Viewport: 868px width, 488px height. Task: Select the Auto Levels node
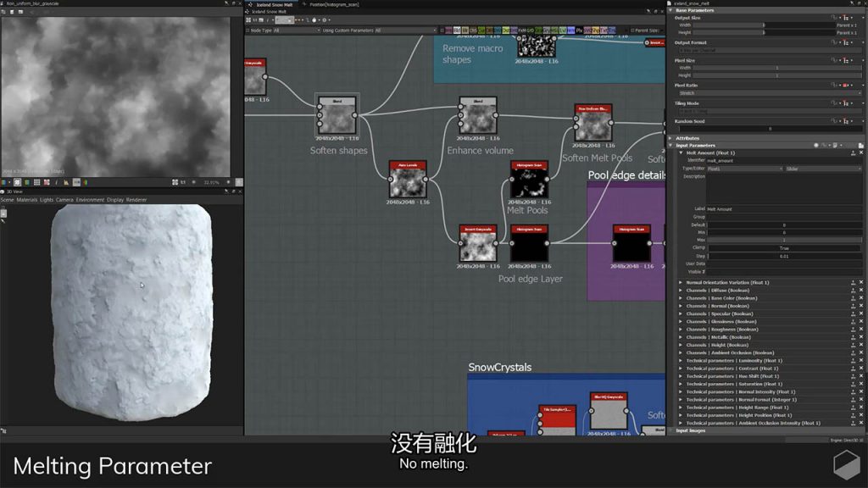[408, 180]
